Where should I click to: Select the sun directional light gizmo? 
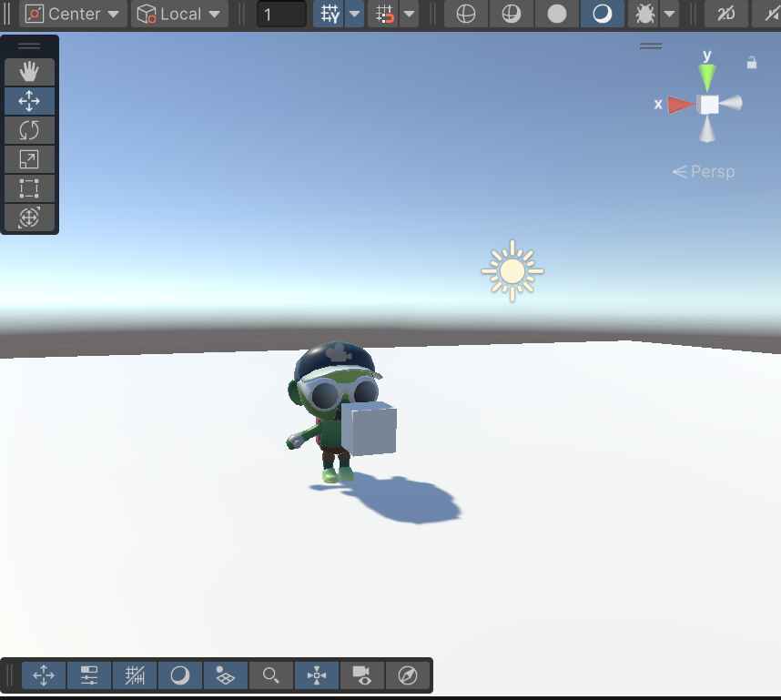tap(512, 271)
